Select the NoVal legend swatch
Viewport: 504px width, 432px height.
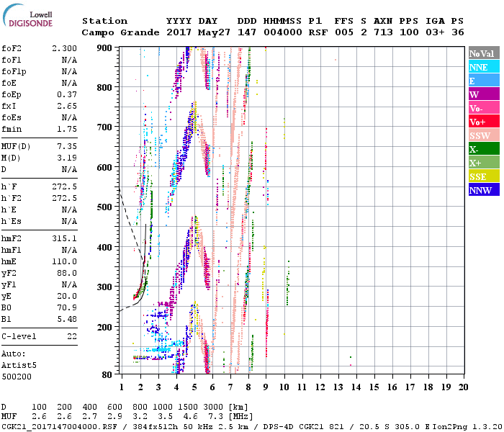[484, 53]
